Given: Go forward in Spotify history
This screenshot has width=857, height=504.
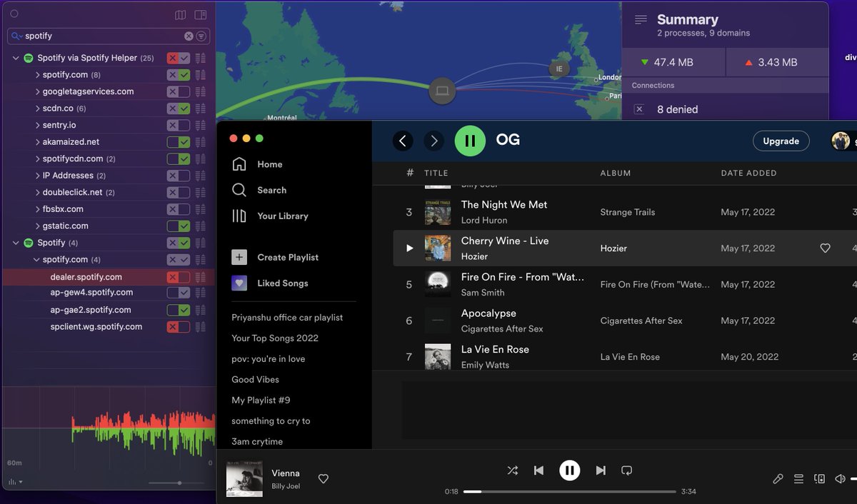Looking at the screenshot, I should coord(433,141).
